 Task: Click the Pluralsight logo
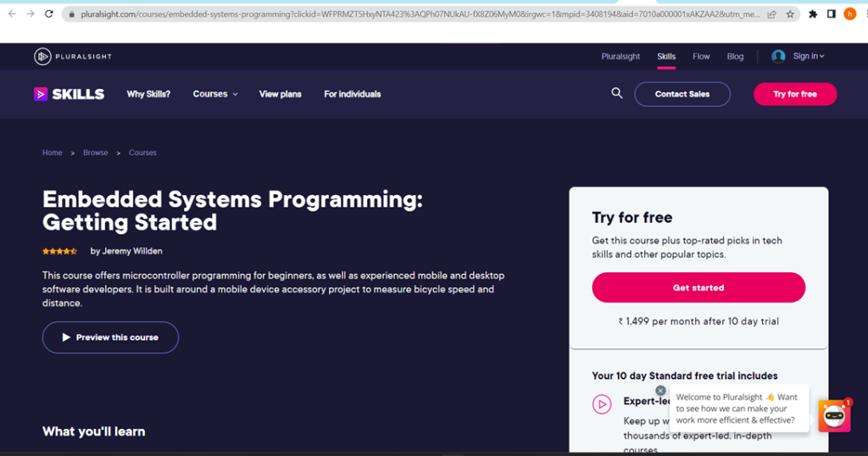coord(73,57)
